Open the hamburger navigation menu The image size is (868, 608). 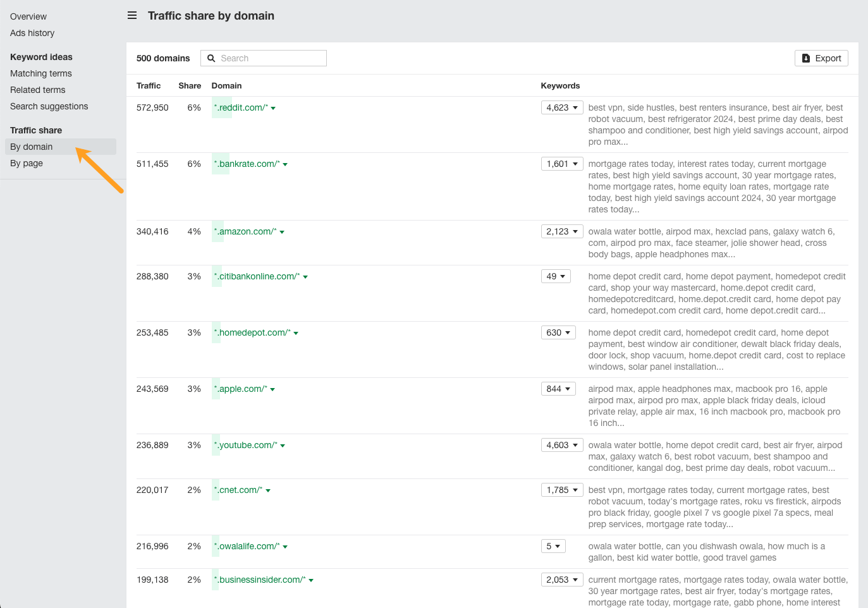[132, 15]
